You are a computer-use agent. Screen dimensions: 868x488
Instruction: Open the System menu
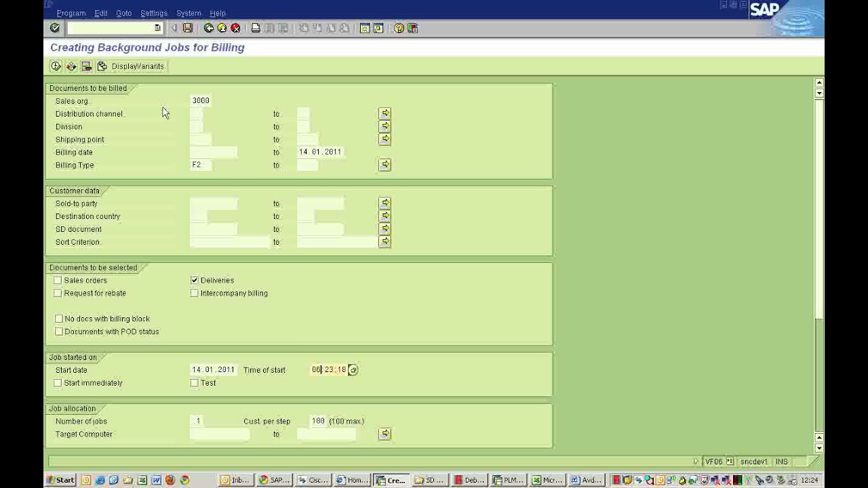[189, 13]
